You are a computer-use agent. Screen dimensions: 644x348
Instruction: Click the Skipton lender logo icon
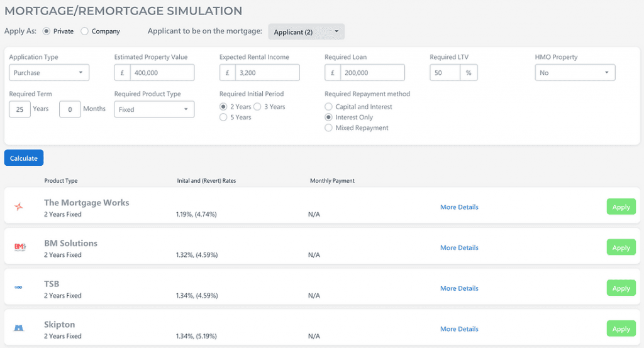click(x=19, y=328)
